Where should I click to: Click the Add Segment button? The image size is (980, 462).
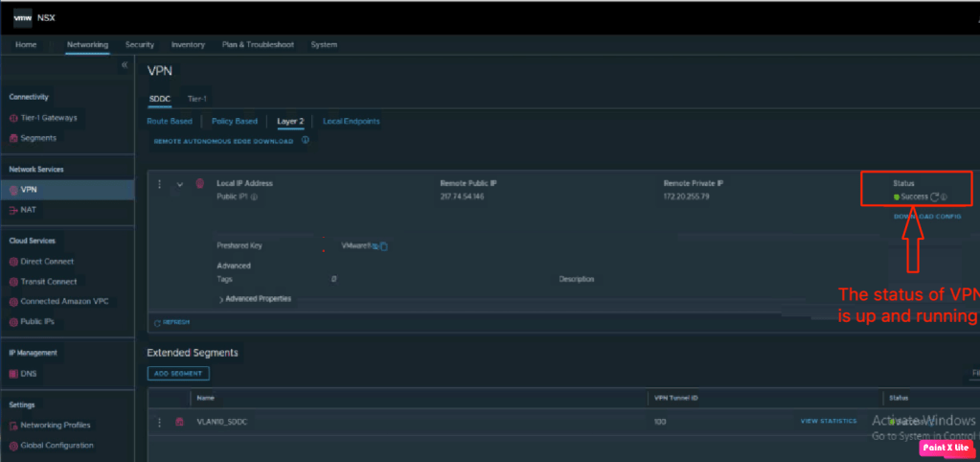(x=178, y=374)
